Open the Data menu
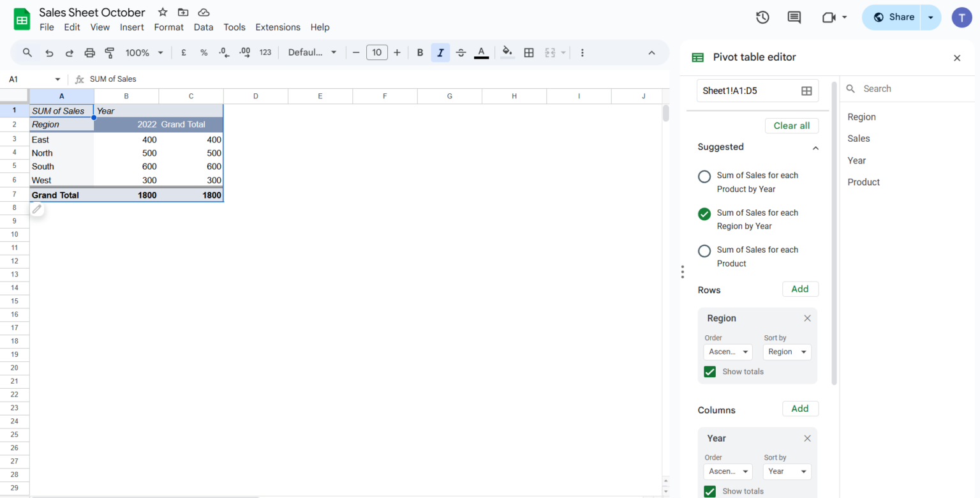The width and height of the screenshot is (980, 498). pyautogui.click(x=203, y=27)
